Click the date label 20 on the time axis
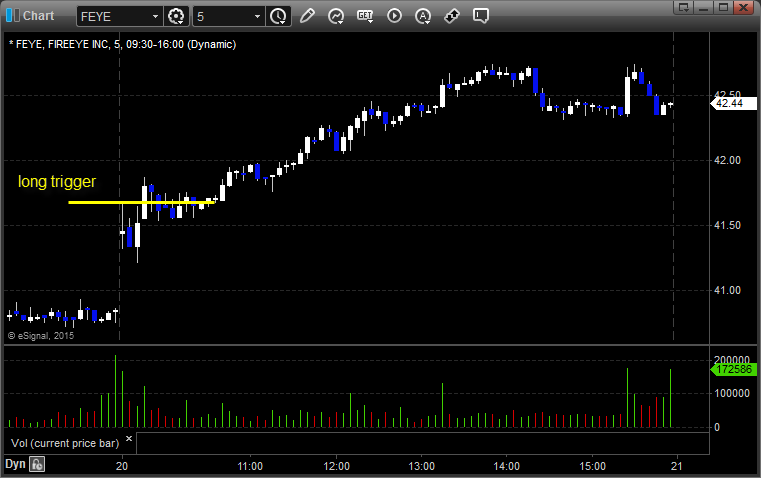The height and width of the screenshot is (478, 761). pos(122,466)
